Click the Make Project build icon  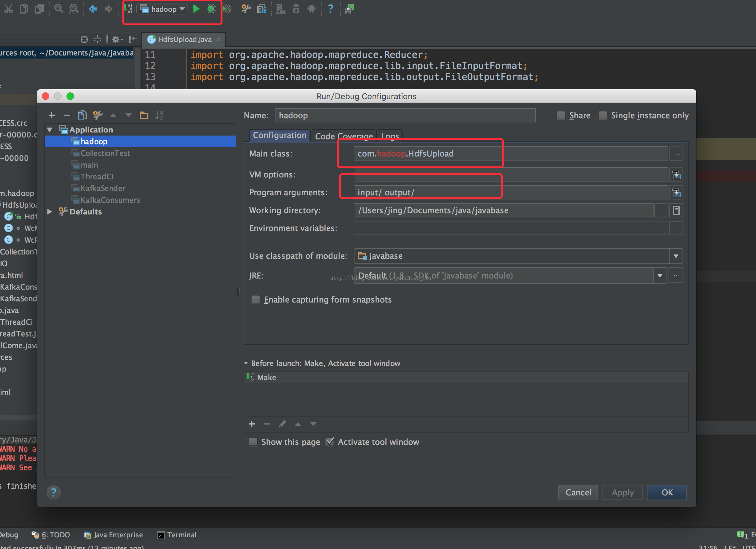pos(129,9)
